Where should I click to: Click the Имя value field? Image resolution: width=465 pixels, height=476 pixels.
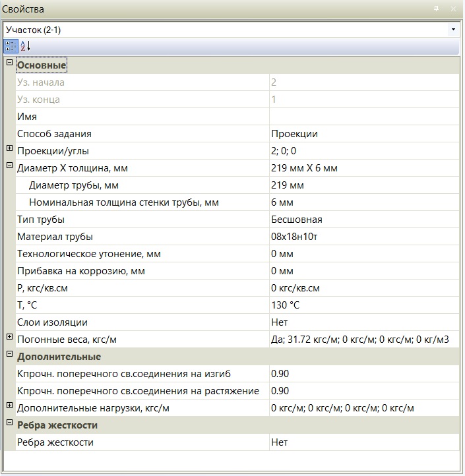[363, 117]
